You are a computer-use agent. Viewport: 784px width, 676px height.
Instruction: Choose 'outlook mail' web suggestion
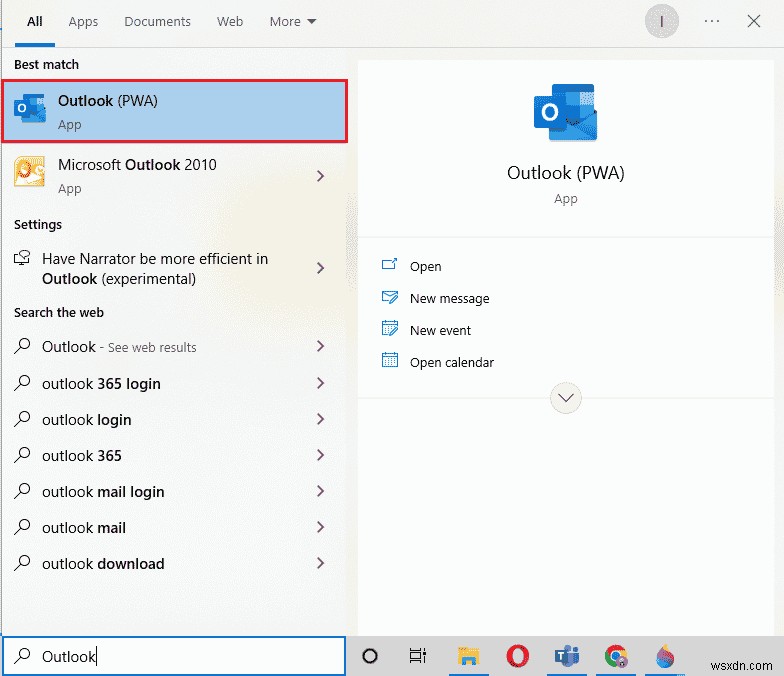click(174, 528)
